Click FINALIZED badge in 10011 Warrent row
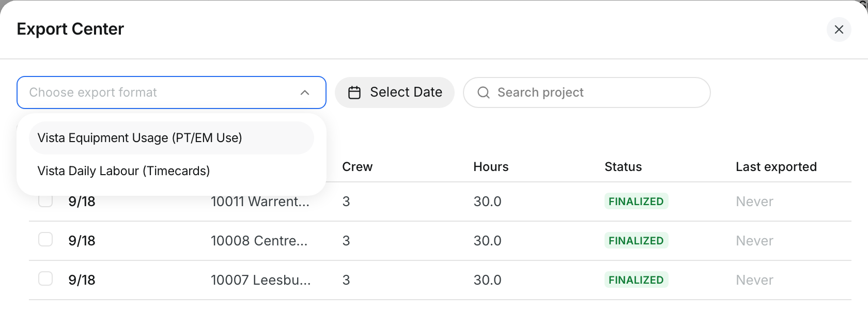The height and width of the screenshot is (310, 868). tap(636, 201)
